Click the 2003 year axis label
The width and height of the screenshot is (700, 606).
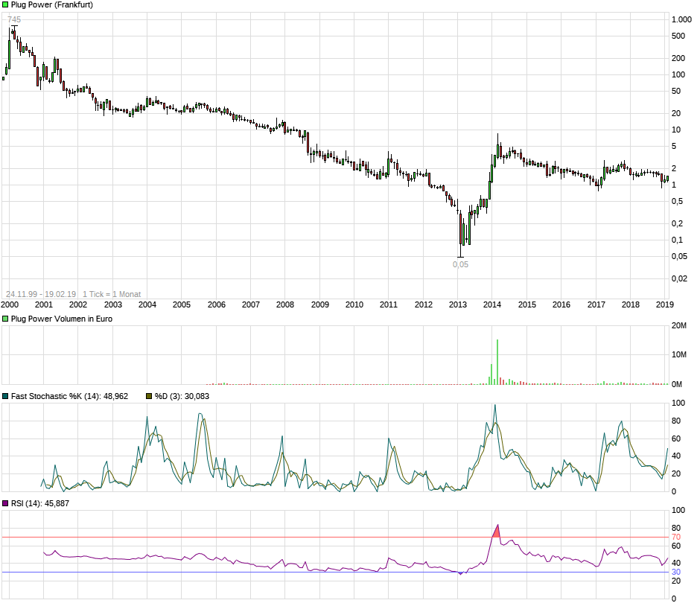[113, 304]
